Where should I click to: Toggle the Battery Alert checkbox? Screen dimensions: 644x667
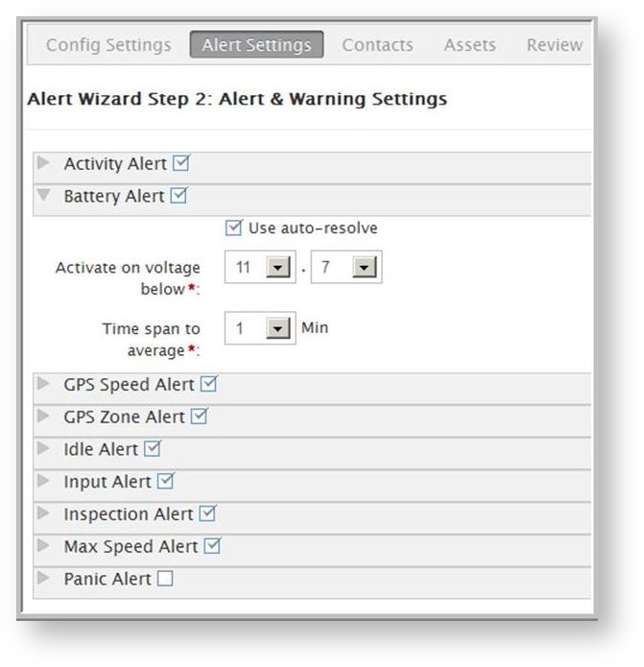(179, 196)
